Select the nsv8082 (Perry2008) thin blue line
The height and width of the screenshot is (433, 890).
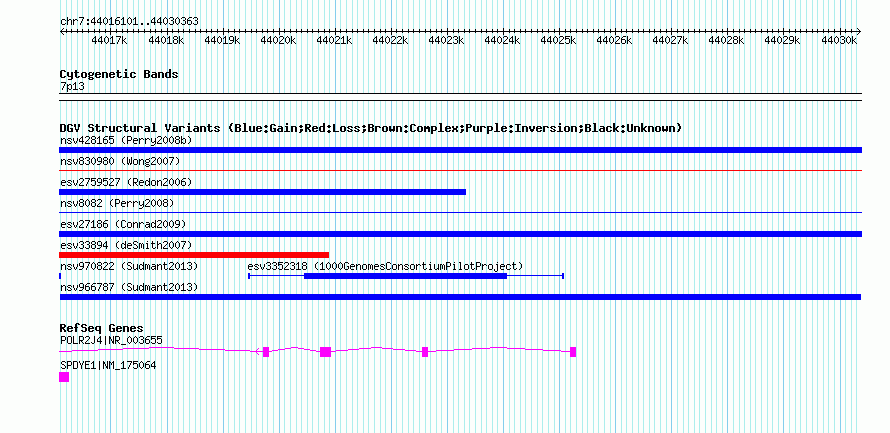pyautogui.click(x=460, y=212)
